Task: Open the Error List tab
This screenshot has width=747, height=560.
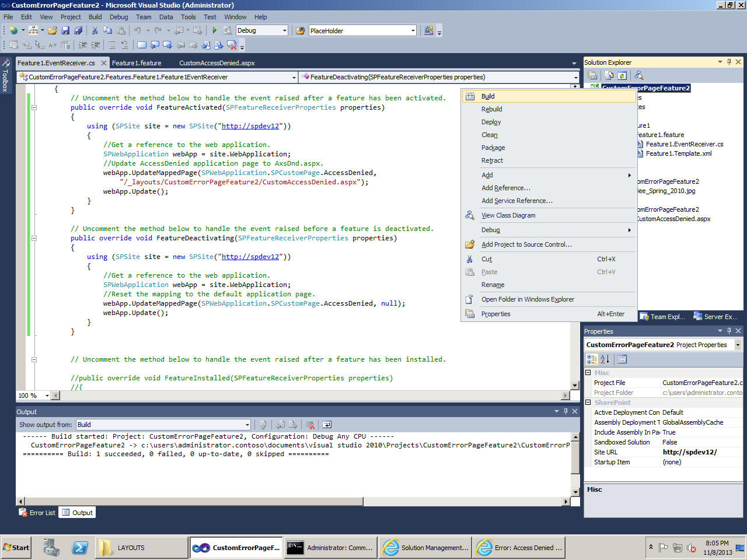Action: (37, 513)
